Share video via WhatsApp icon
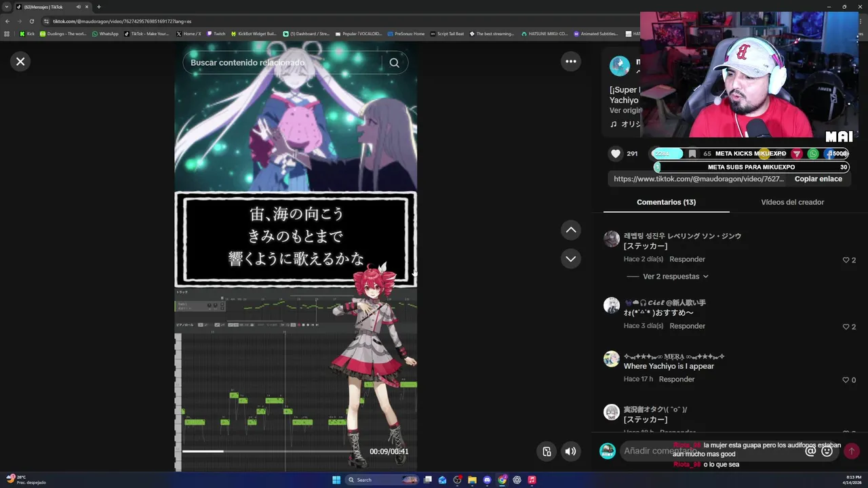The image size is (868, 488). (812, 154)
